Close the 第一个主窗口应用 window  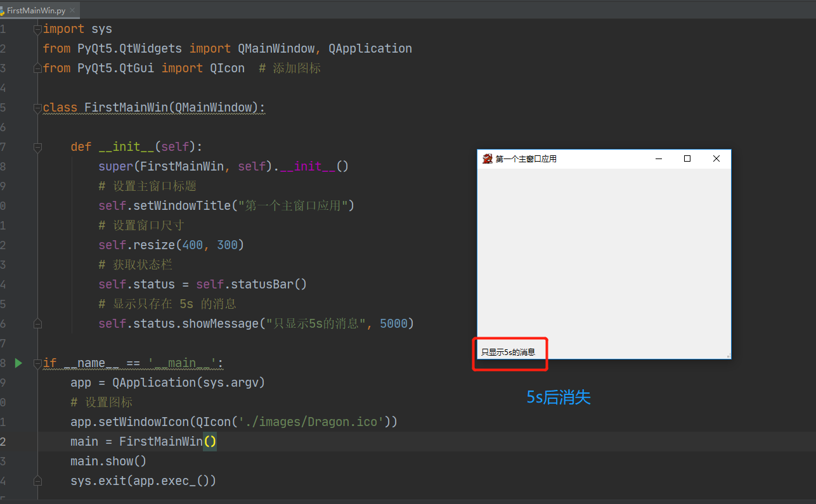tap(716, 158)
